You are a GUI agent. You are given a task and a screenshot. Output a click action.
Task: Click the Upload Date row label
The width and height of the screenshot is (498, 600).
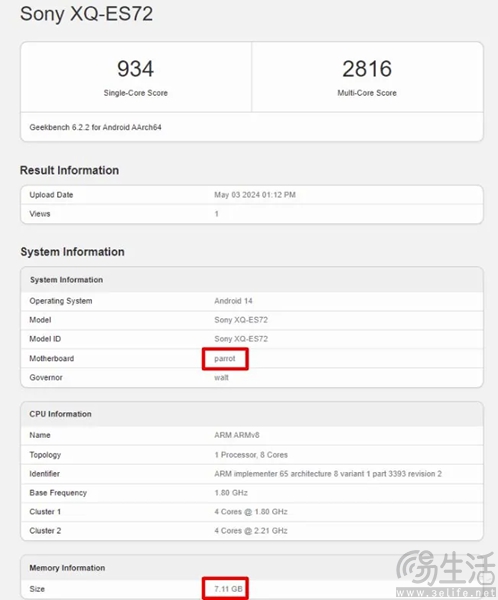click(51, 195)
